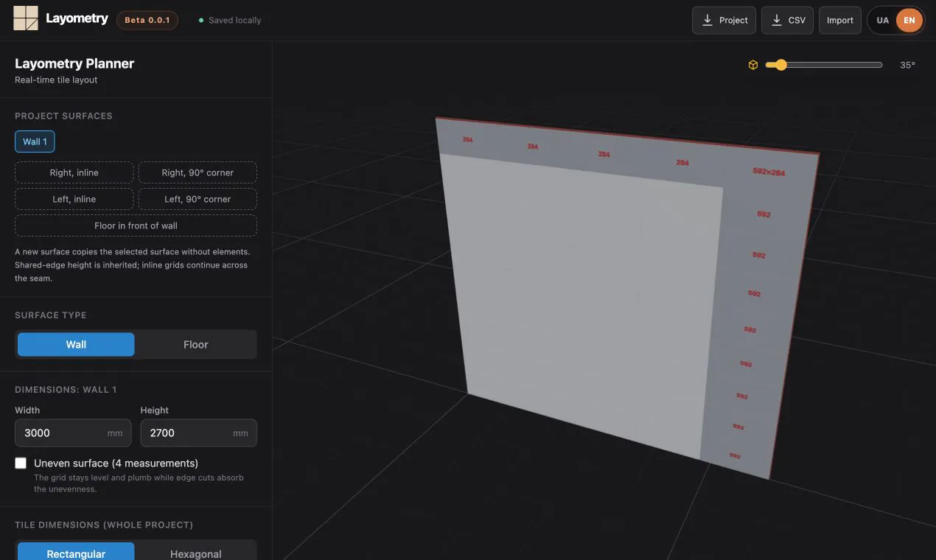Download the CSV export

788,20
